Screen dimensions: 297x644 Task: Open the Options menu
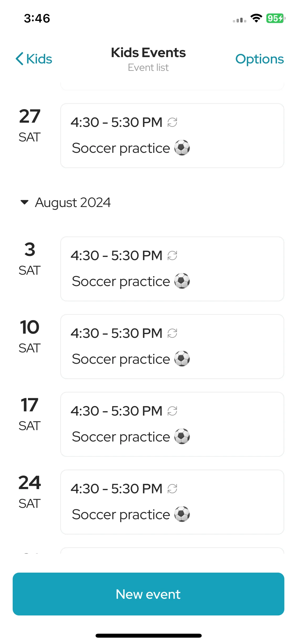(260, 59)
